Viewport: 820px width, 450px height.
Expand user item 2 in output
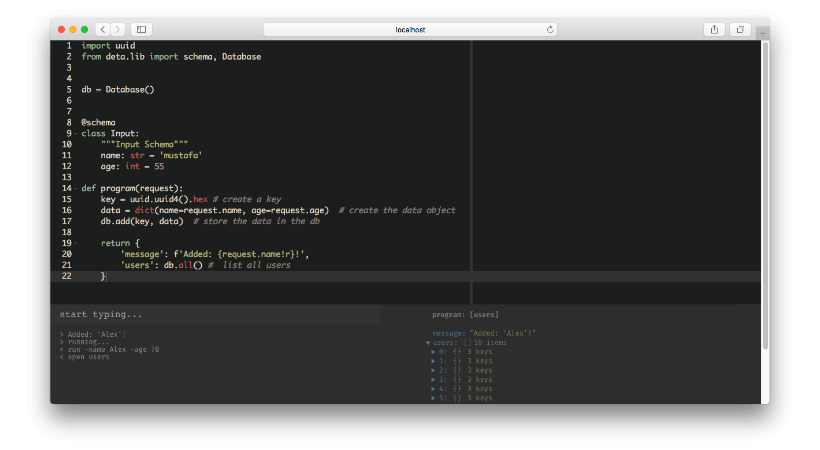coord(433,370)
